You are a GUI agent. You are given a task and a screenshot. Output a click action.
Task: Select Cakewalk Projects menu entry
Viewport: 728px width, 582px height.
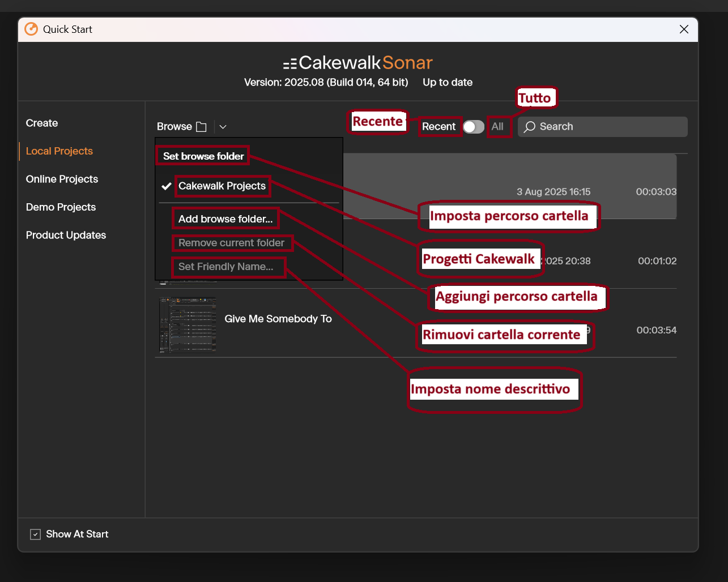pos(222,186)
